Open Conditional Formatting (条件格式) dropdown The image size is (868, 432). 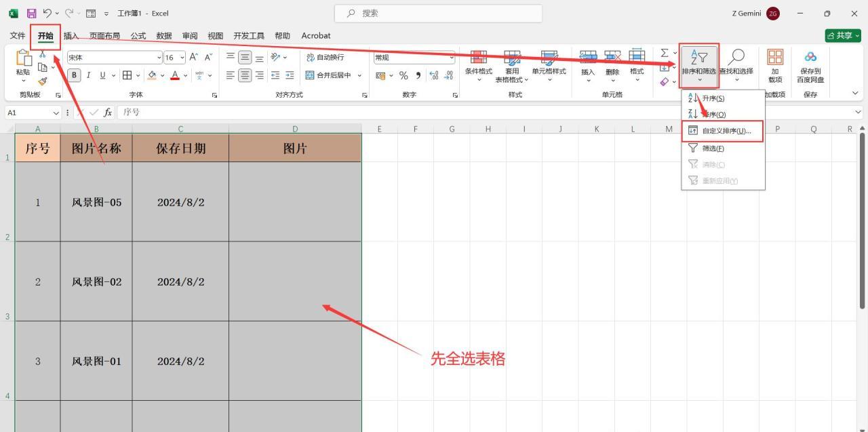(x=479, y=66)
